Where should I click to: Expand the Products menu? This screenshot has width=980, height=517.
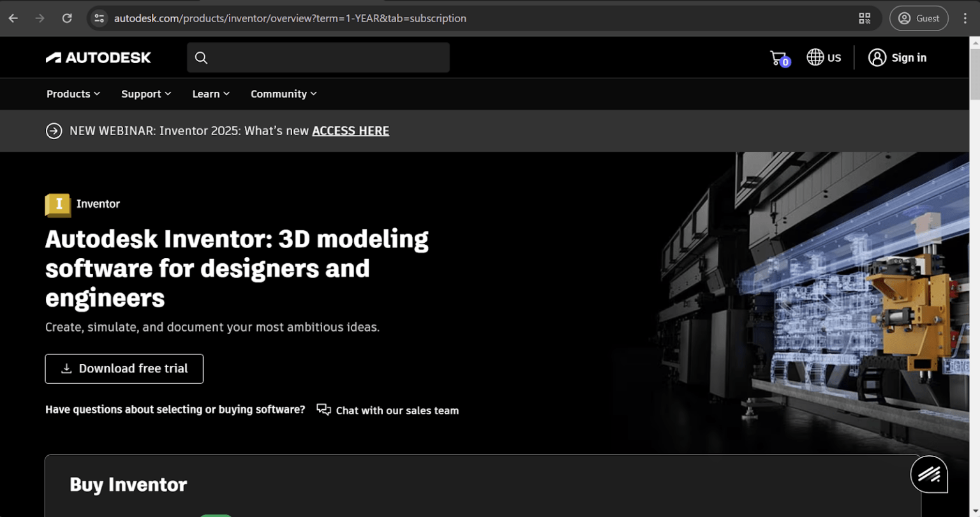(72, 94)
